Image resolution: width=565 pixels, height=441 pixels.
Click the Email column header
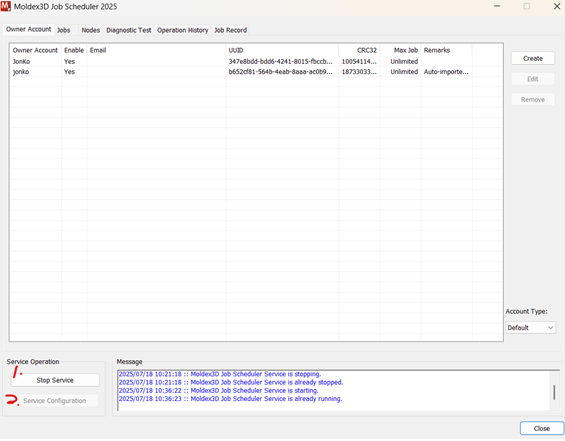click(156, 50)
